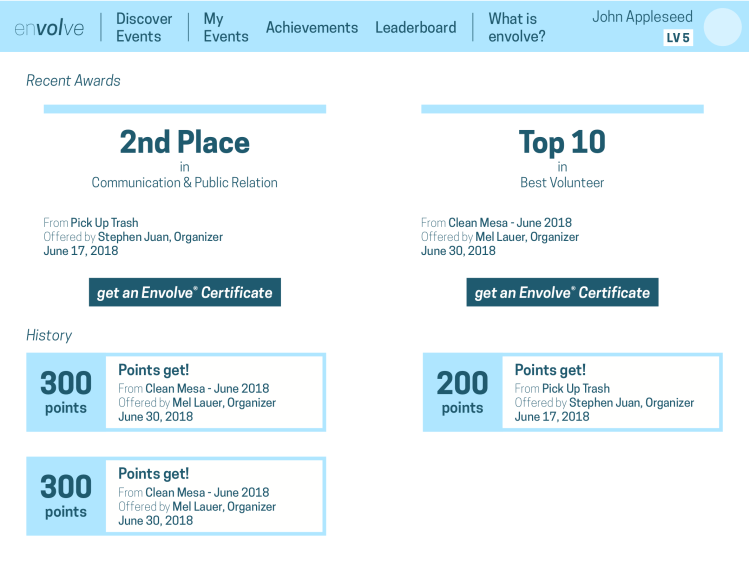Image resolution: width=749 pixels, height=562 pixels.
Task: Get certificate for Top 10 award
Action: (x=562, y=292)
